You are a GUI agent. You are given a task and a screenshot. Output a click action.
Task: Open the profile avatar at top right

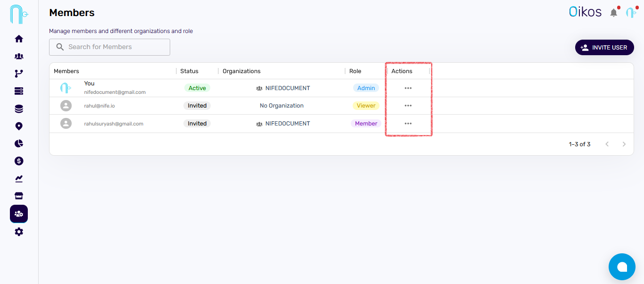[x=631, y=13]
